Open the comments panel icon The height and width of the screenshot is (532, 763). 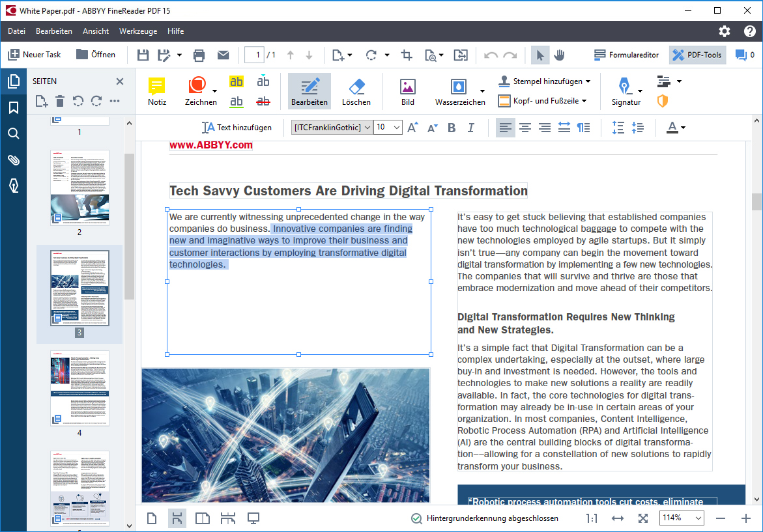pos(741,55)
